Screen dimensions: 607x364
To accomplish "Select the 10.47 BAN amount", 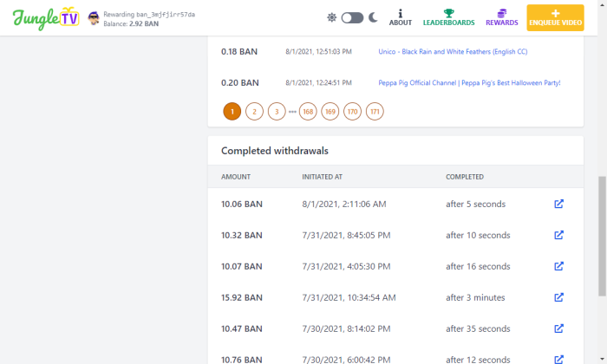I will coord(242,328).
